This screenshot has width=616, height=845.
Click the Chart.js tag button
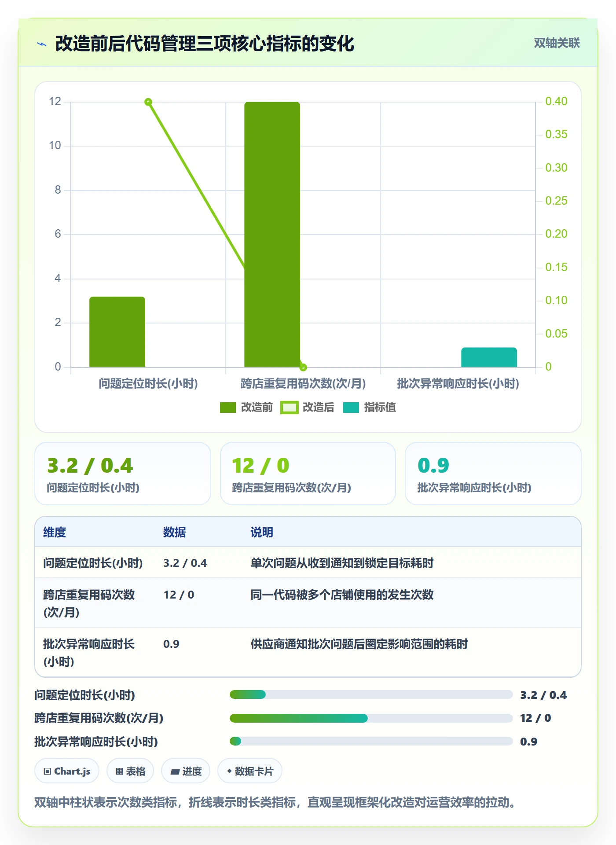67,771
